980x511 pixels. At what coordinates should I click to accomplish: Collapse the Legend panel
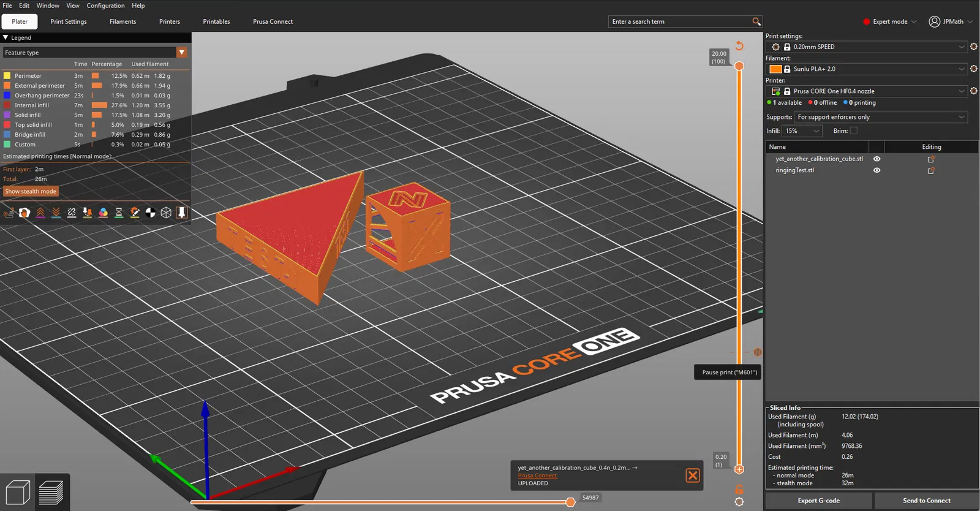pos(6,37)
